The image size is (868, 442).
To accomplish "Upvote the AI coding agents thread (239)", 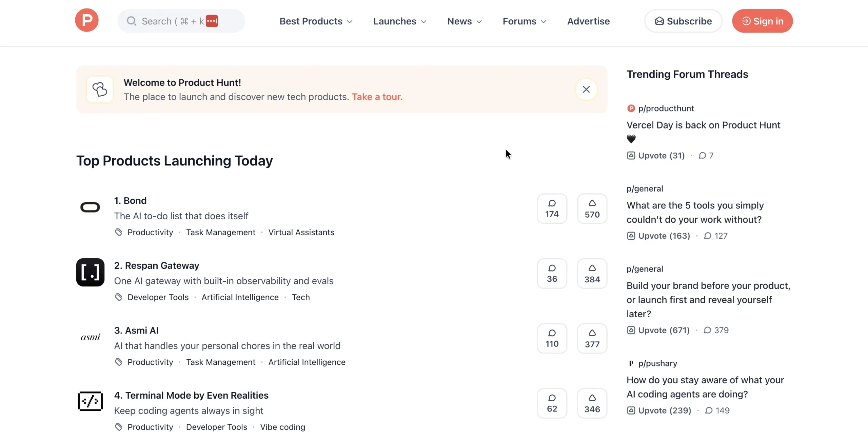I will (x=659, y=410).
